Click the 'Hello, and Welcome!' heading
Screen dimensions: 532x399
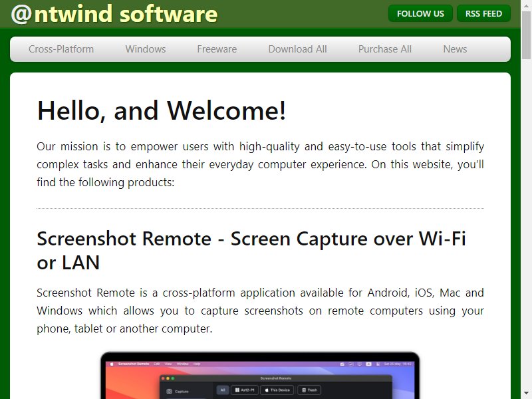(x=162, y=110)
